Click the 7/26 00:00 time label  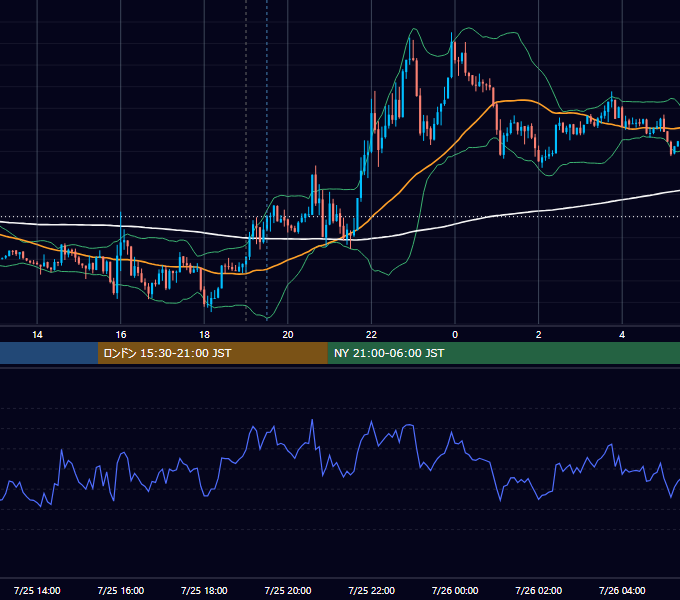point(455,590)
